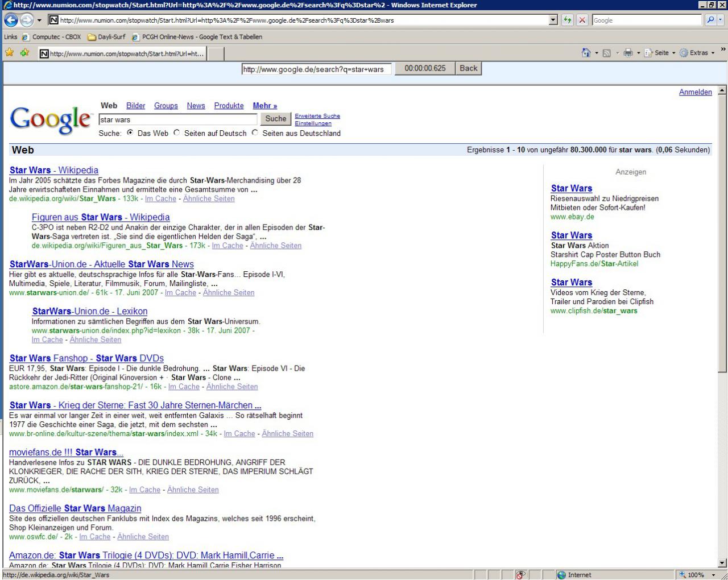Open the Produkte search category
This screenshot has width=728, height=580.
(x=229, y=106)
